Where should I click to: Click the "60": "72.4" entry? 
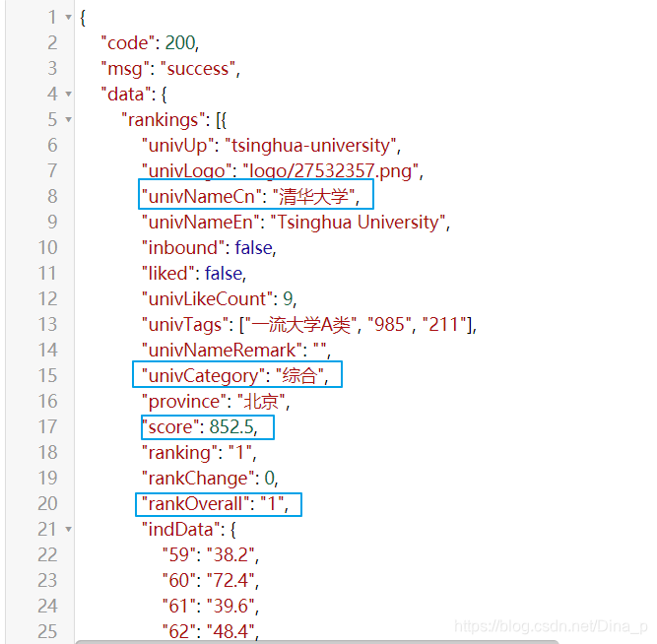click(211, 580)
